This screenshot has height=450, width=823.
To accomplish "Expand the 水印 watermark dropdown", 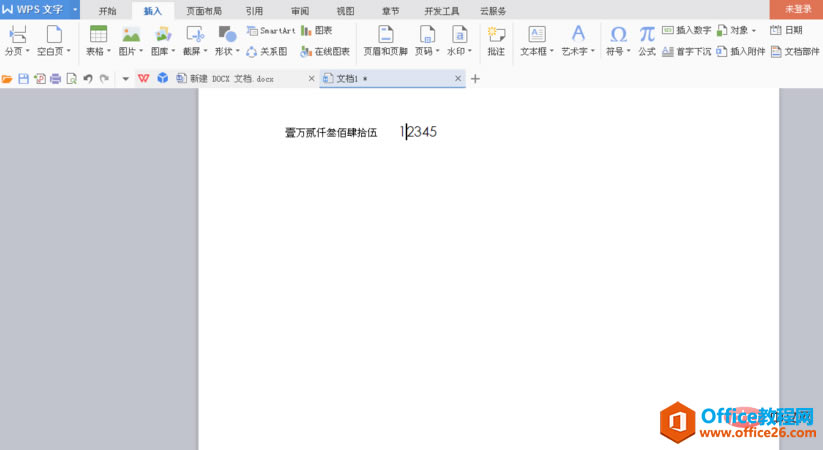I will click(x=470, y=51).
